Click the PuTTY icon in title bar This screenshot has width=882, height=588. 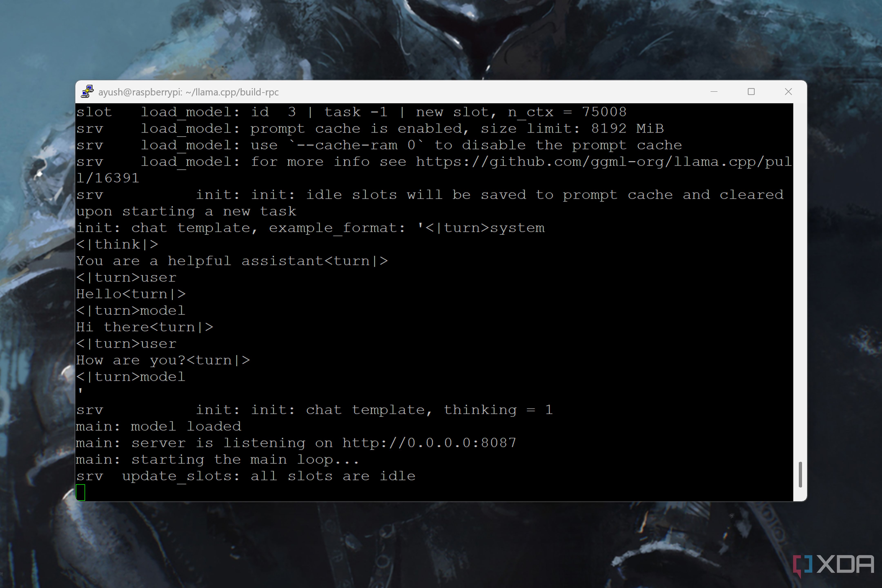point(87,91)
